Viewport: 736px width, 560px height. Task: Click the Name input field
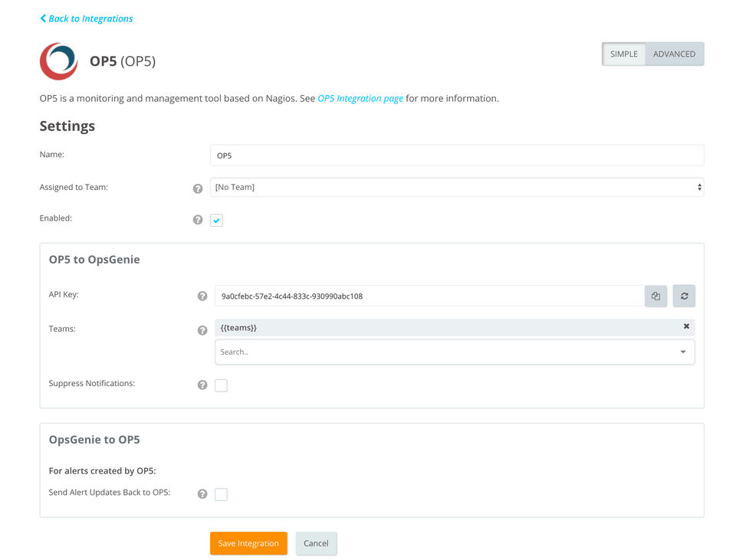point(457,156)
